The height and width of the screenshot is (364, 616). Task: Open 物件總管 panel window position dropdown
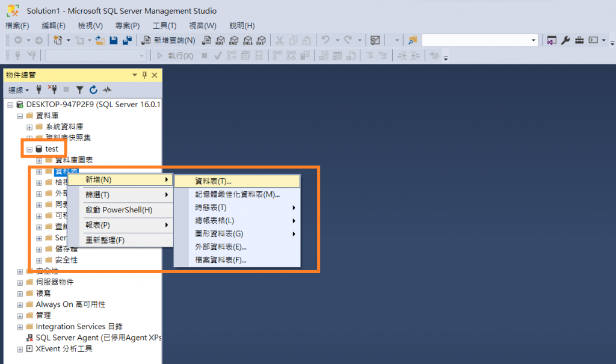(135, 75)
